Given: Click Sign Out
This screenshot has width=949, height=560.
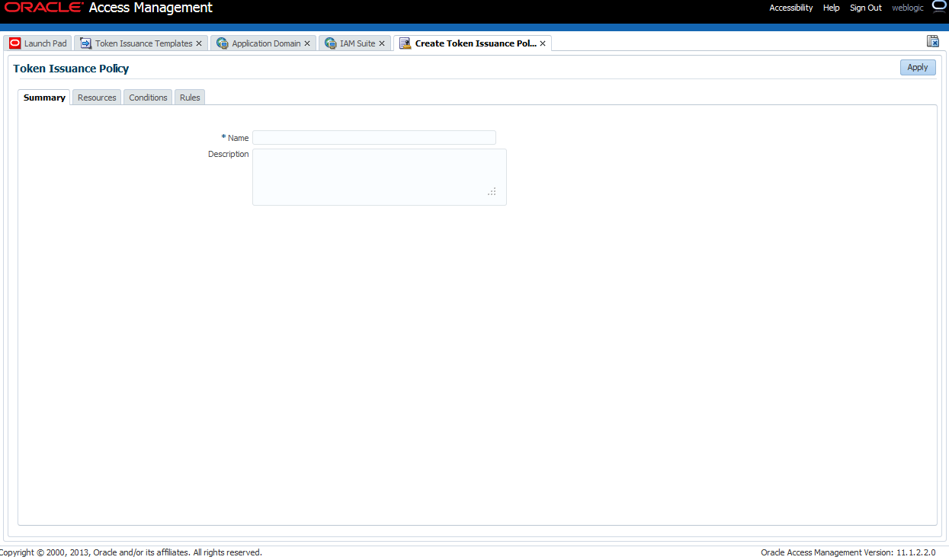Looking at the screenshot, I should click(x=866, y=8).
